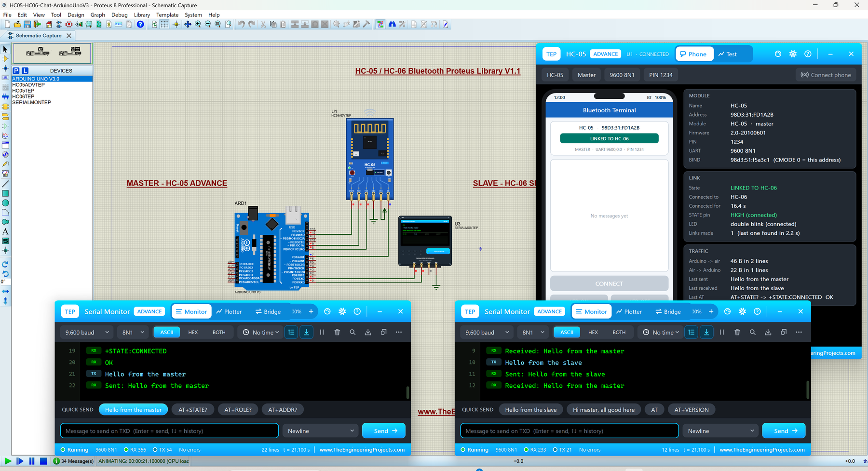Image resolution: width=868 pixels, height=471 pixels.
Task: Click message input field in right Serial Monitor
Action: pyautogui.click(x=570, y=431)
